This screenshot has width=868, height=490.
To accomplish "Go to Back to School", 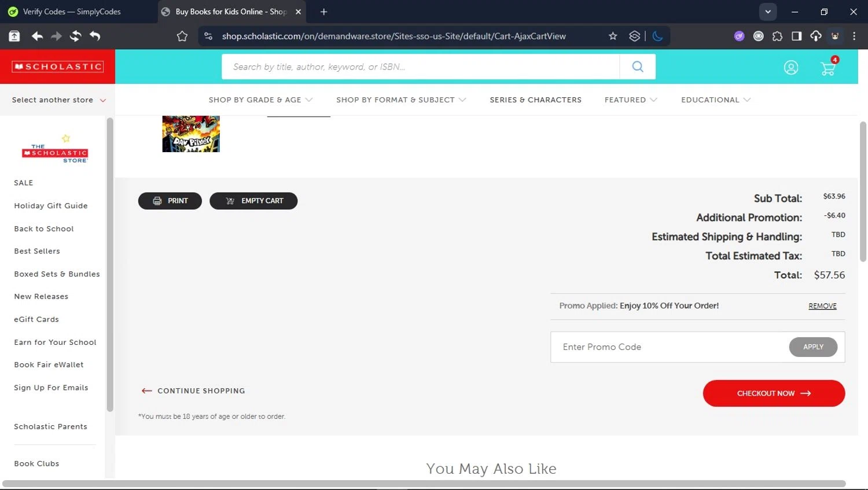I will (44, 229).
